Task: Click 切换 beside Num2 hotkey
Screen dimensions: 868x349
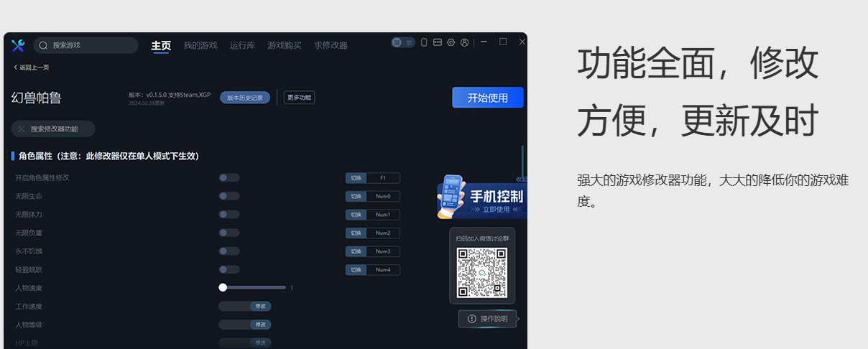Action: (356, 233)
